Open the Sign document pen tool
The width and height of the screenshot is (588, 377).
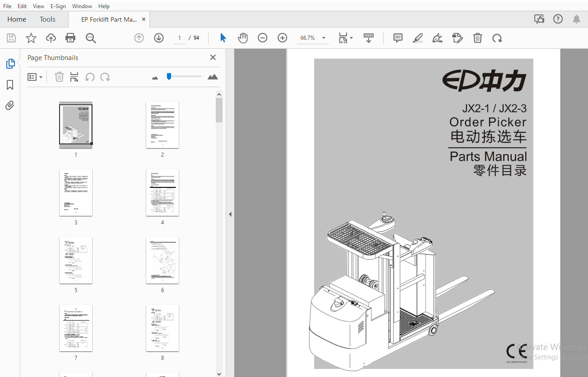437,38
